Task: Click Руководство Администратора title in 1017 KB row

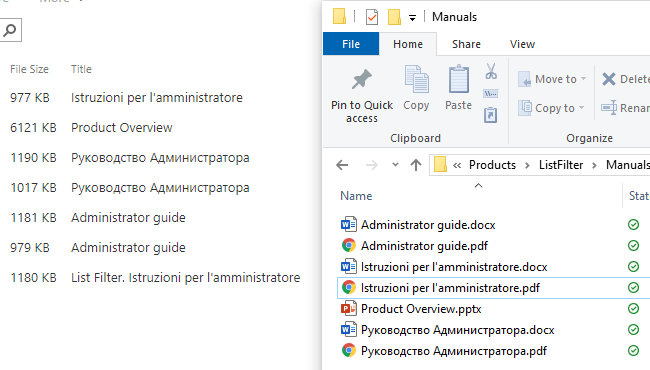Action: 160,188
